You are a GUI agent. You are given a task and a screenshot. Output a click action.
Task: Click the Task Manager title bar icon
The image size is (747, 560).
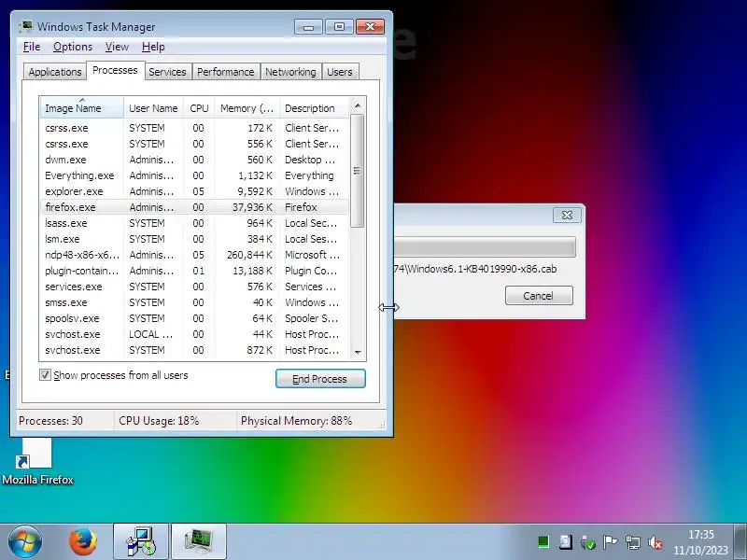click(26, 26)
